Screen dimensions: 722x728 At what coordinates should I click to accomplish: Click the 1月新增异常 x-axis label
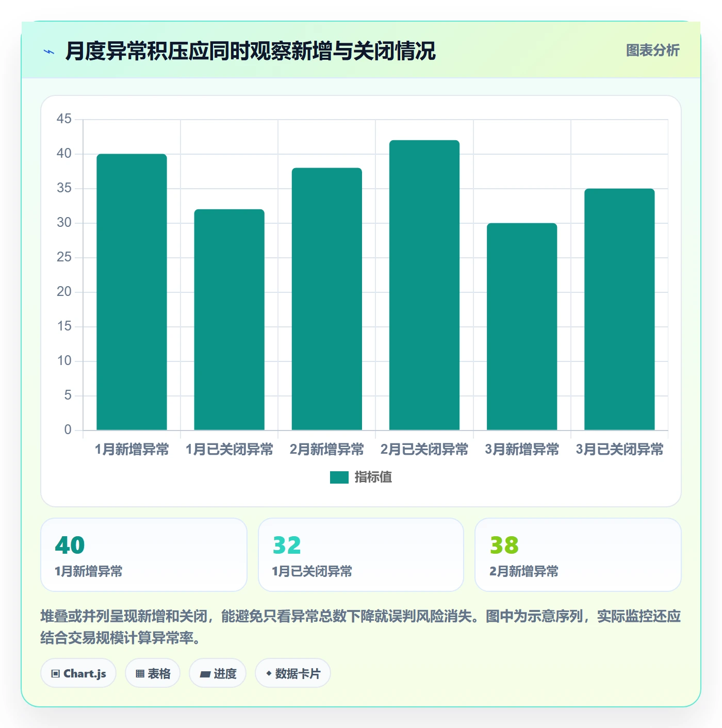tap(132, 450)
